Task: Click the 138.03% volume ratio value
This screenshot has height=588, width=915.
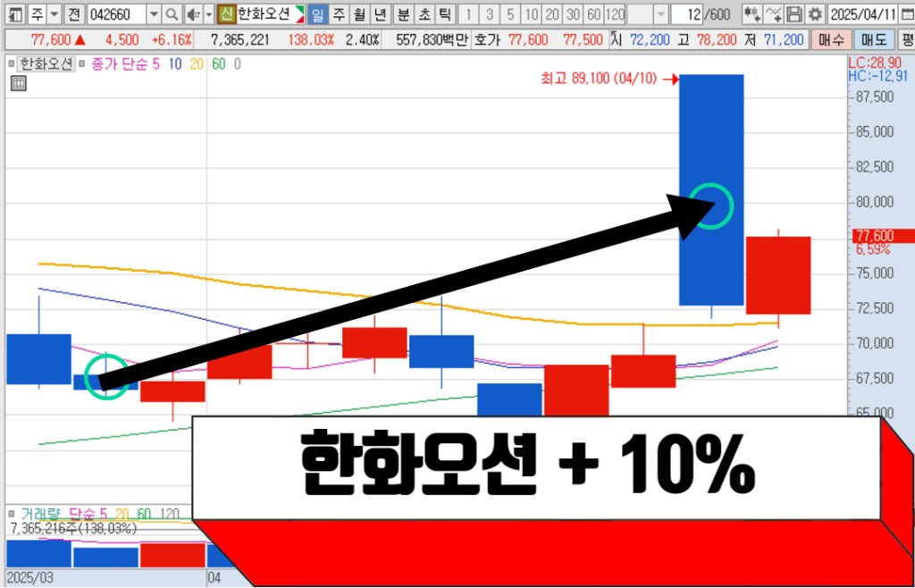Action: coord(310,40)
